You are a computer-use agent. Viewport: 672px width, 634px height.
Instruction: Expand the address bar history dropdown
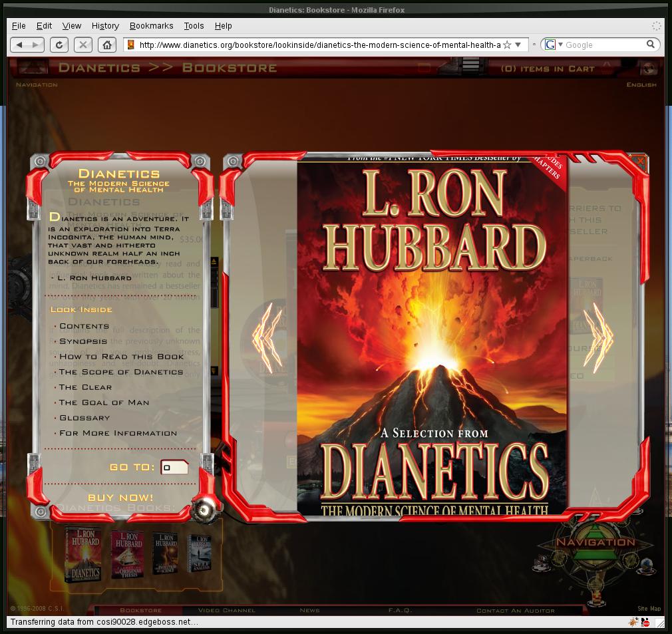click(x=517, y=45)
